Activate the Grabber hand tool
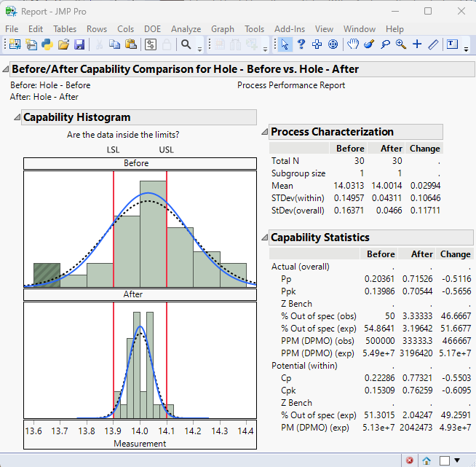This screenshot has height=467, width=476. click(x=353, y=44)
